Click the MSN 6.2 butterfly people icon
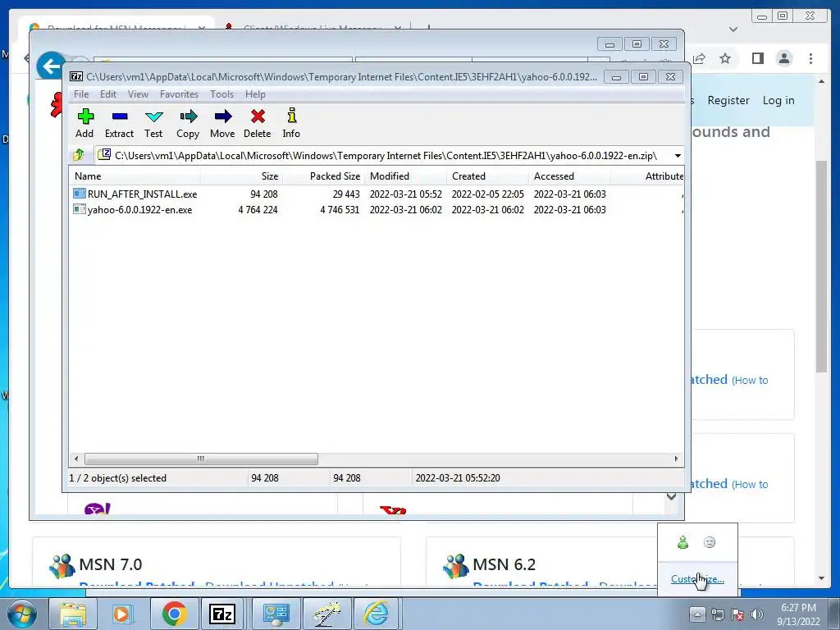Screen dimensions: 840x630 pos(456,566)
